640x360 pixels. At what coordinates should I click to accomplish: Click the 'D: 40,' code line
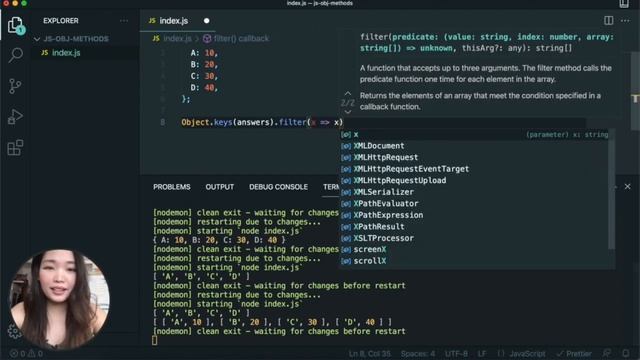(x=204, y=87)
